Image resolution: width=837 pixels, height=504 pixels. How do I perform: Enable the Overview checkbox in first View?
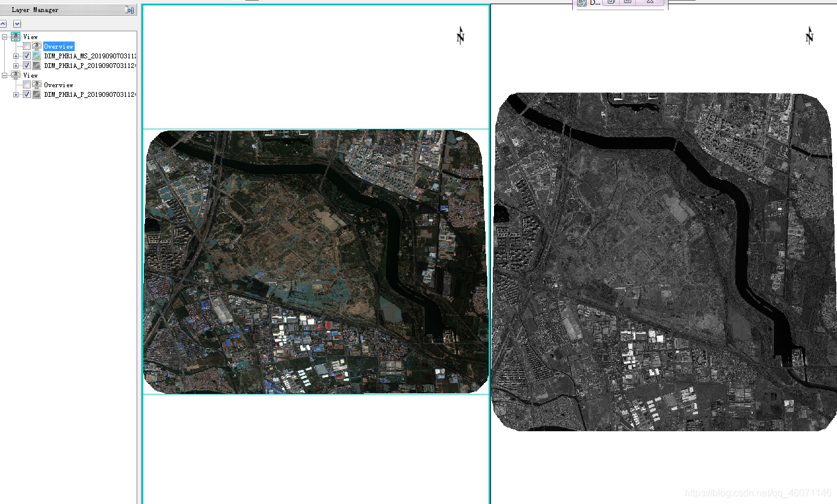(x=26, y=46)
